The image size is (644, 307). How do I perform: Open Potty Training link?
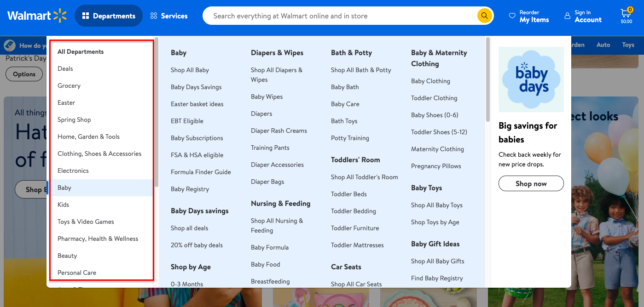point(350,138)
